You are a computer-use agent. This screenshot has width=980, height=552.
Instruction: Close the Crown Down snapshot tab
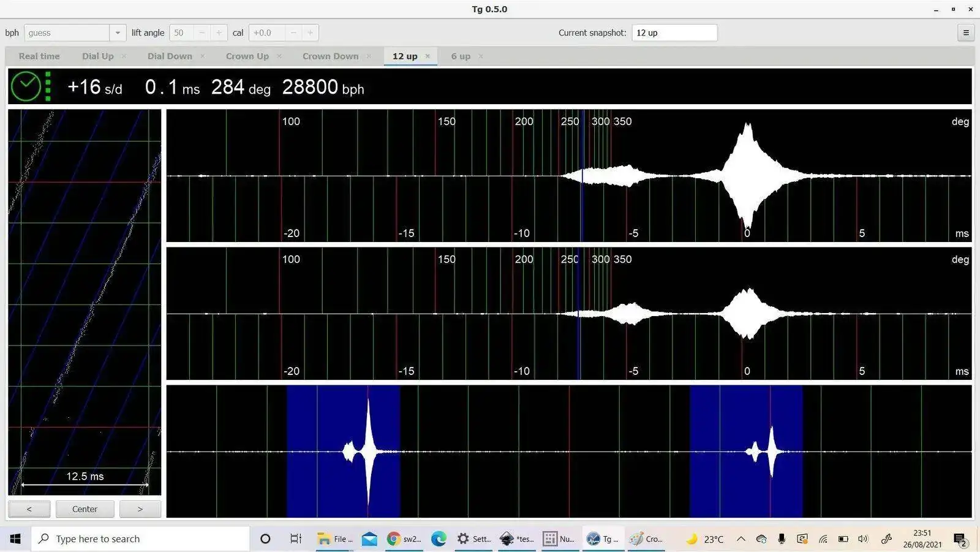369,56
